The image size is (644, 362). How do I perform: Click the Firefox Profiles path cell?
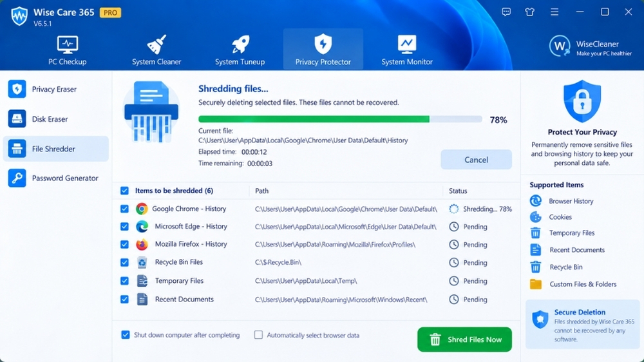pyautogui.click(x=335, y=245)
